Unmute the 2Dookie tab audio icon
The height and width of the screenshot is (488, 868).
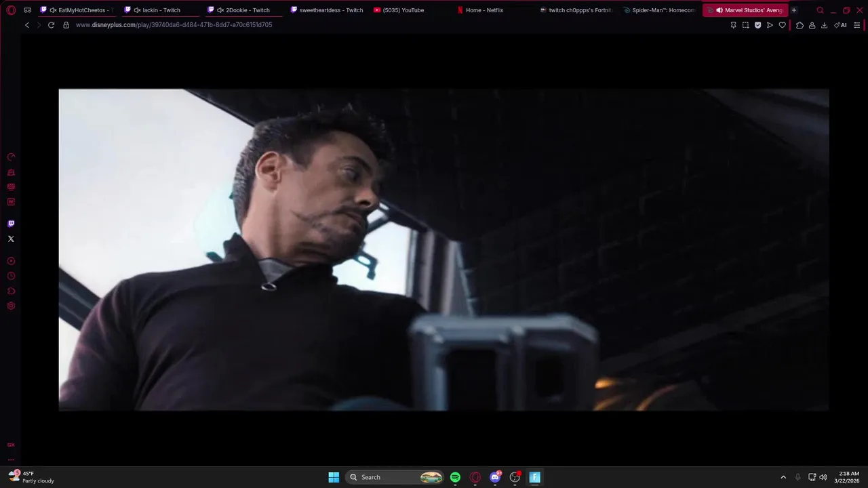220,10
